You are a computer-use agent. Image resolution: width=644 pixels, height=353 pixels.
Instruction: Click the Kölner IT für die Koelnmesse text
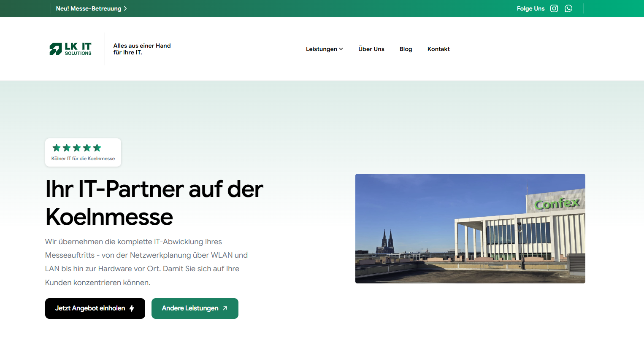[83, 159]
